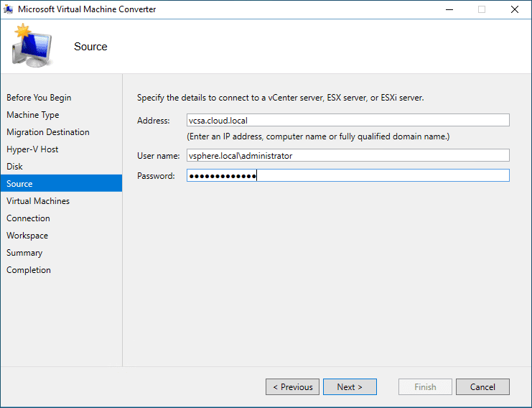Viewport: 532px width, 408px height.
Task: Click the Virtual Machine Converter title bar icon
Action: (x=8, y=9)
